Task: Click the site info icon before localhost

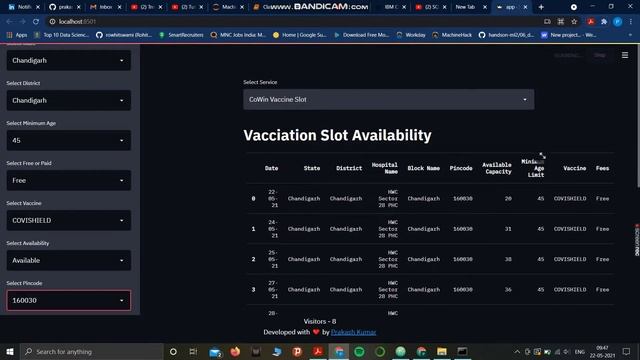Action: pos(52,22)
